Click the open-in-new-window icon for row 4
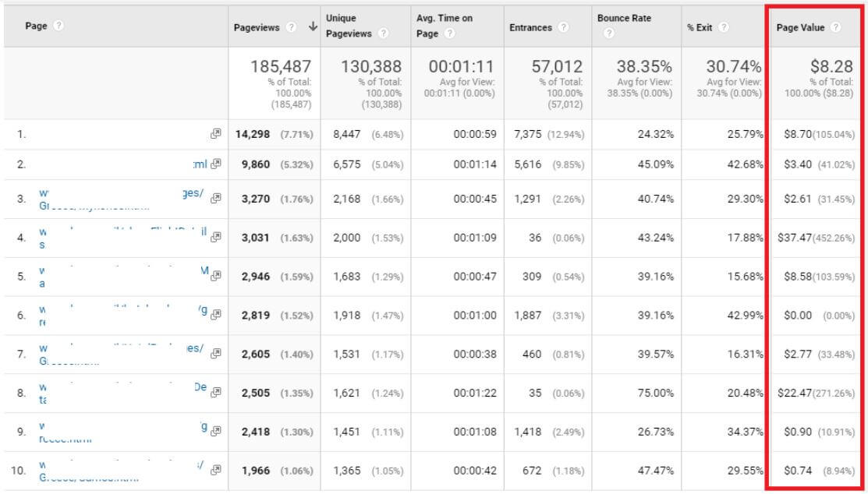 pyautogui.click(x=215, y=237)
